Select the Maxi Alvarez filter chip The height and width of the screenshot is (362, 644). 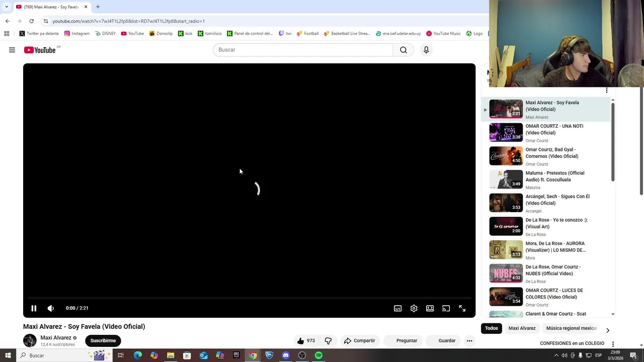tap(522, 328)
